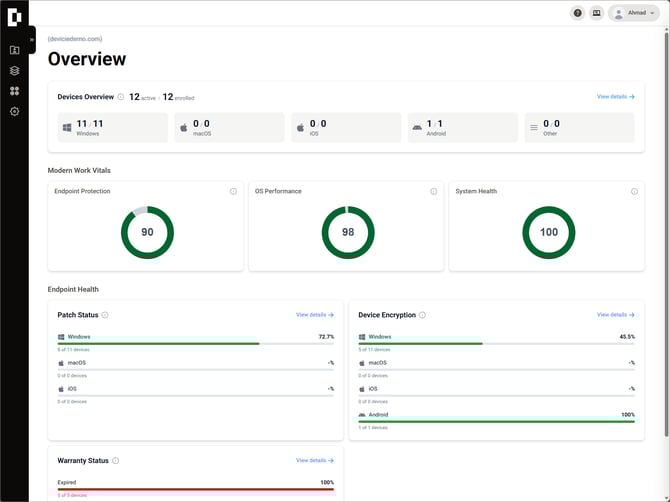This screenshot has height=502, width=670.
Task: Click the Windows icon in Device Encryption
Action: pos(362,337)
